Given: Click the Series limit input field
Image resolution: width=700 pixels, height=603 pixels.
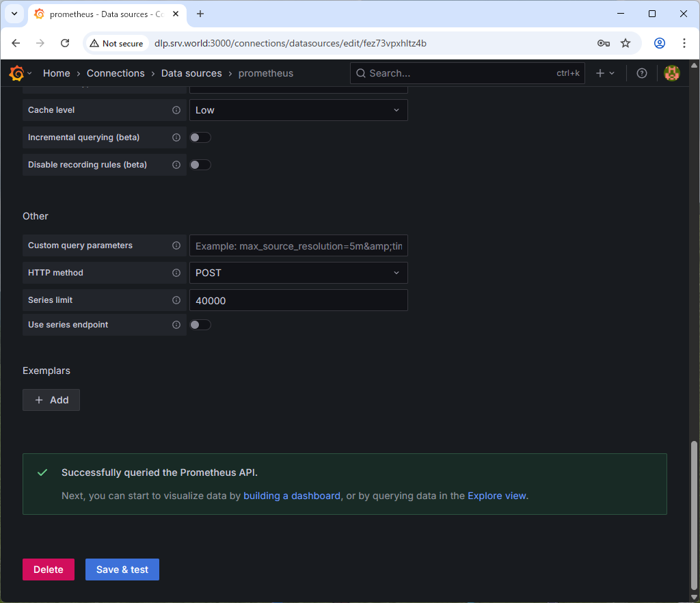Looking at the screenshot, I should [298, 300].
